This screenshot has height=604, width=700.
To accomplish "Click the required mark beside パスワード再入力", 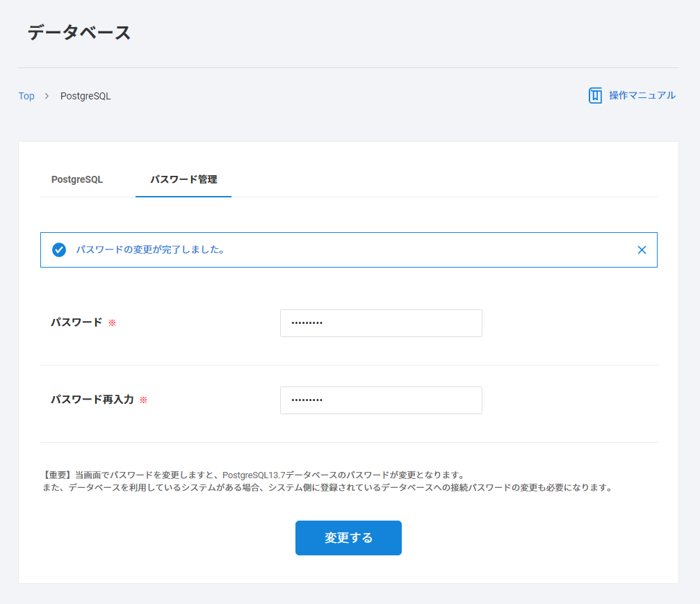I will pos(144,400).
